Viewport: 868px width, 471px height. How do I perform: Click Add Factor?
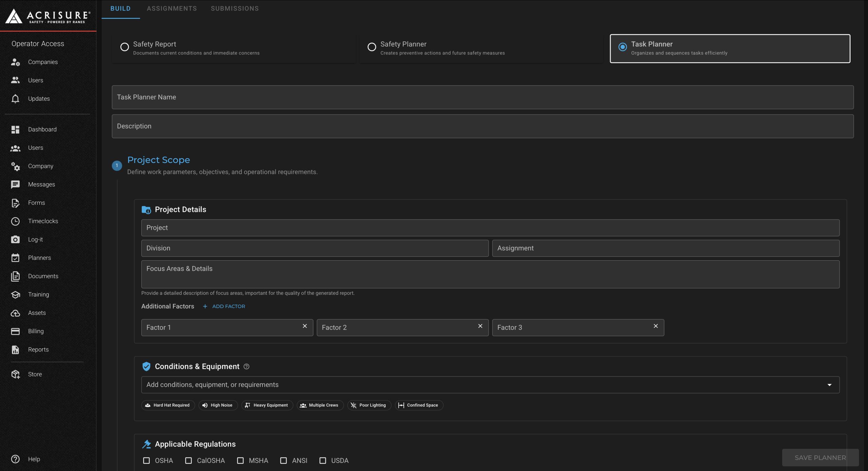tap(224, 306)
